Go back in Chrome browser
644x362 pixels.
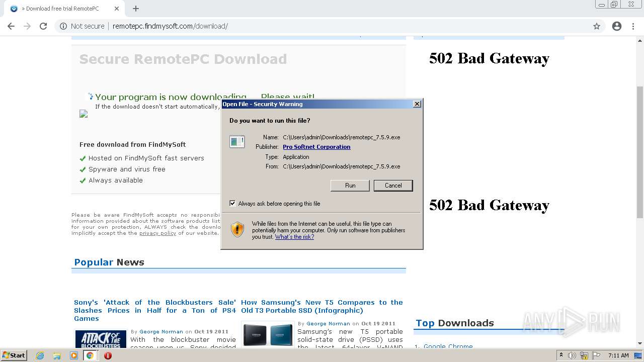point(11,26)
